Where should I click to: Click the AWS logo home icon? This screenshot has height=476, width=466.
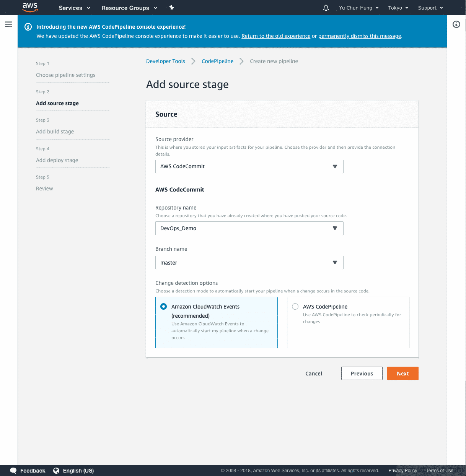click(x=30, y=7)
